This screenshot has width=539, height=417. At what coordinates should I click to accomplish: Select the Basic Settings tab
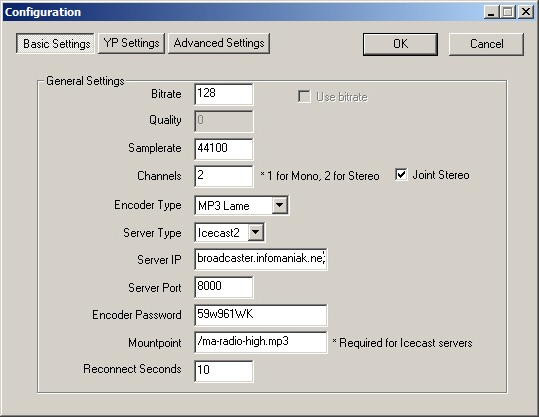[55, 43]
